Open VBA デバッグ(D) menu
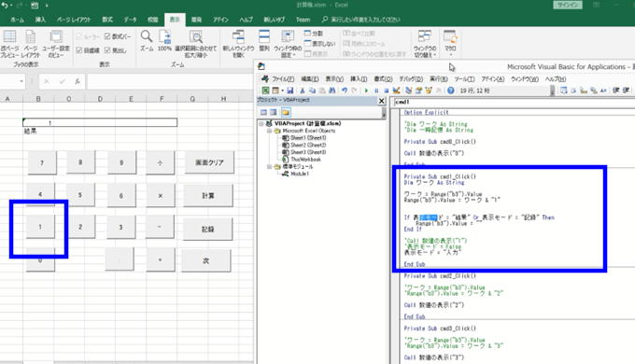This screenshot has height=364, width=635. pyautogui.click(x=411, y=79)
